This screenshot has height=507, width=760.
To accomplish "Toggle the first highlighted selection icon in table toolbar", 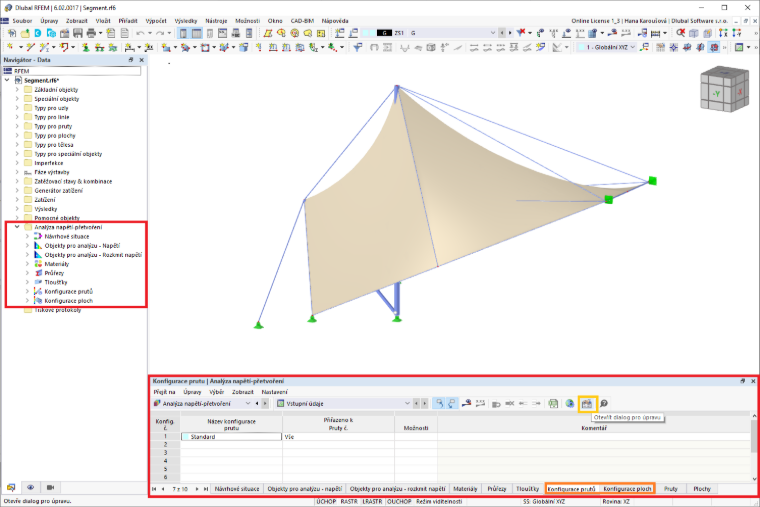I will point(439,403).
